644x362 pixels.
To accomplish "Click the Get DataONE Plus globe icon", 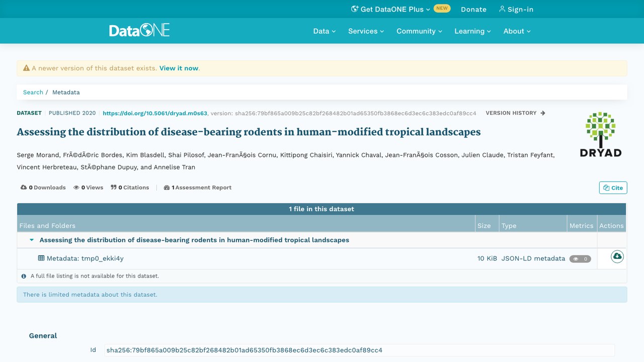I will click(355, 9).
